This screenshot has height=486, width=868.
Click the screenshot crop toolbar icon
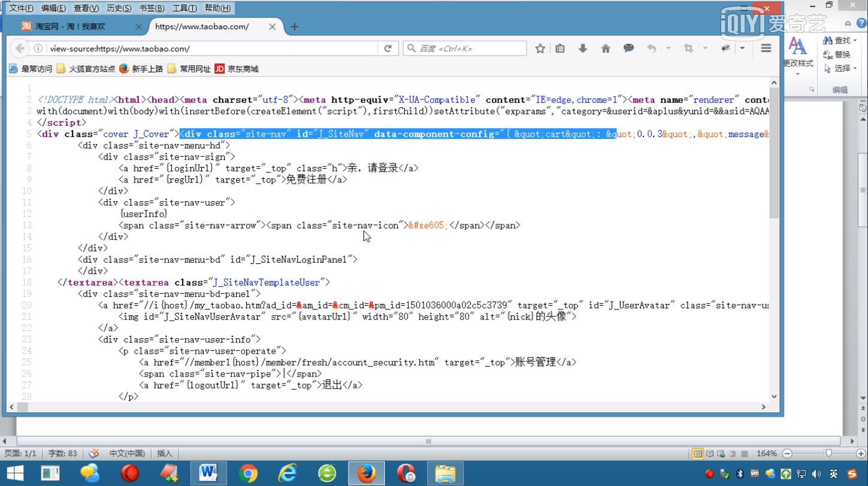point(688,48)
